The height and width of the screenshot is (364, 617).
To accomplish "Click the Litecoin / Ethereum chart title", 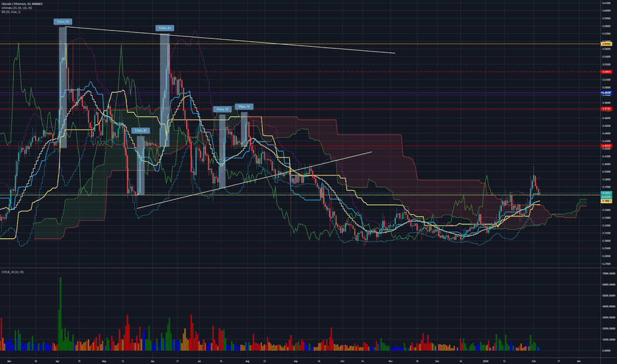I will [x=22, y=3].
